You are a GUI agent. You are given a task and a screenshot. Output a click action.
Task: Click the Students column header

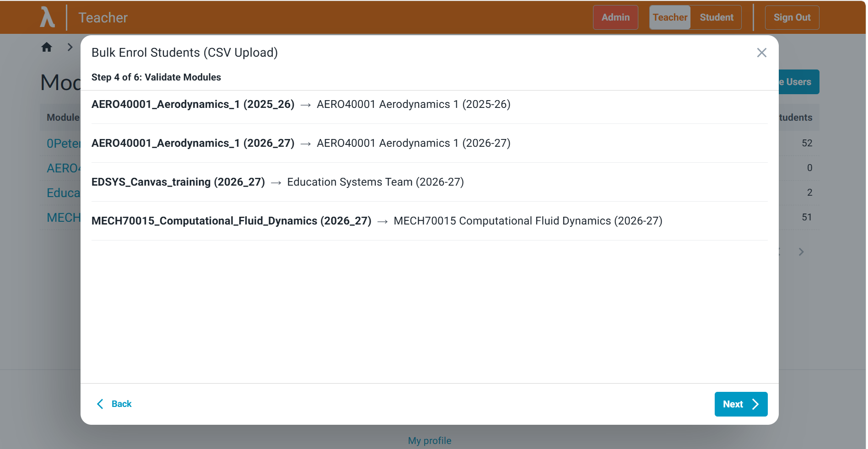796,118
